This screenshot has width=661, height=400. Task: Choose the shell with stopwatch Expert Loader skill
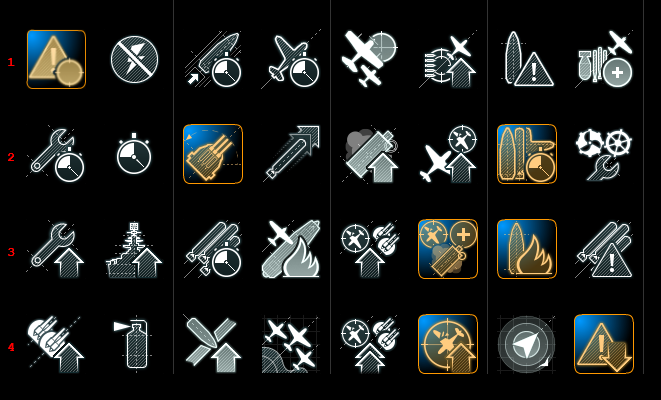pyautogui.click(x=213, y=59)
